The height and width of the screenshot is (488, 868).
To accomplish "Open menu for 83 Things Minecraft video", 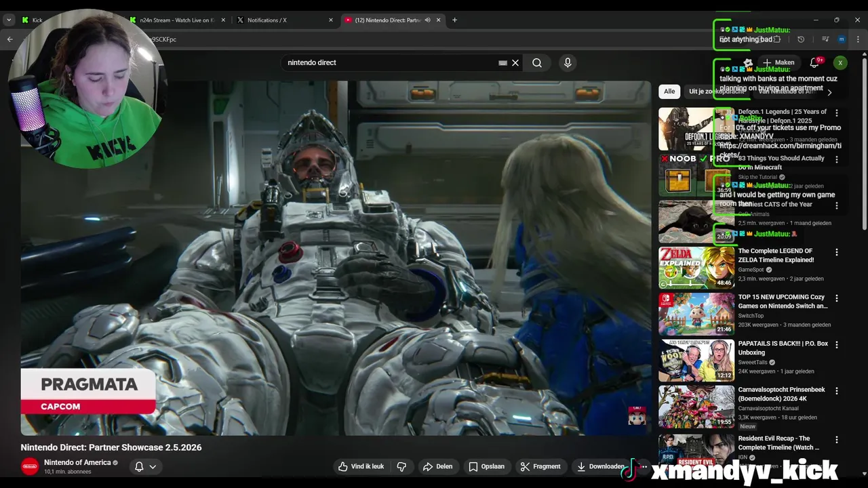I will [836, 160].
